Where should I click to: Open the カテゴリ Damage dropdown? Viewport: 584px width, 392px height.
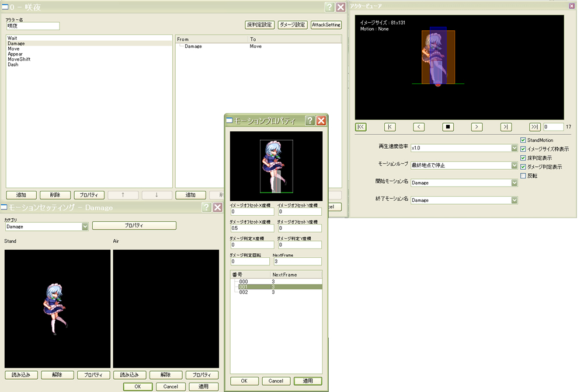pos(85,226)
